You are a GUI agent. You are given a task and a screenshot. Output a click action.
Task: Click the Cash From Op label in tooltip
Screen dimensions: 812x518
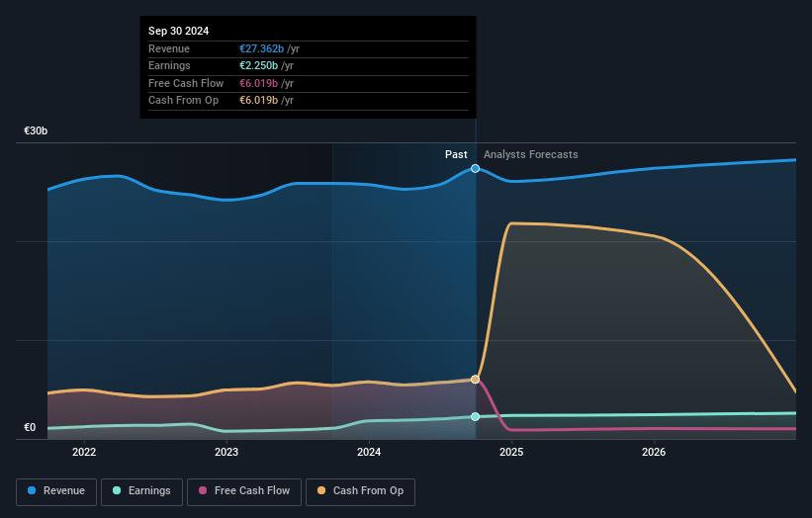pos(183,101)
